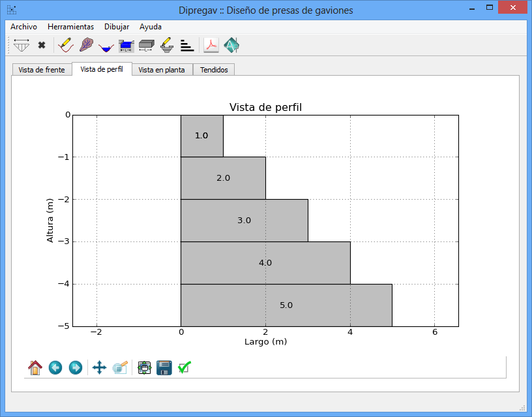Click the purple leaf watershed icon
532x417 pixels.
click(85, 45)
